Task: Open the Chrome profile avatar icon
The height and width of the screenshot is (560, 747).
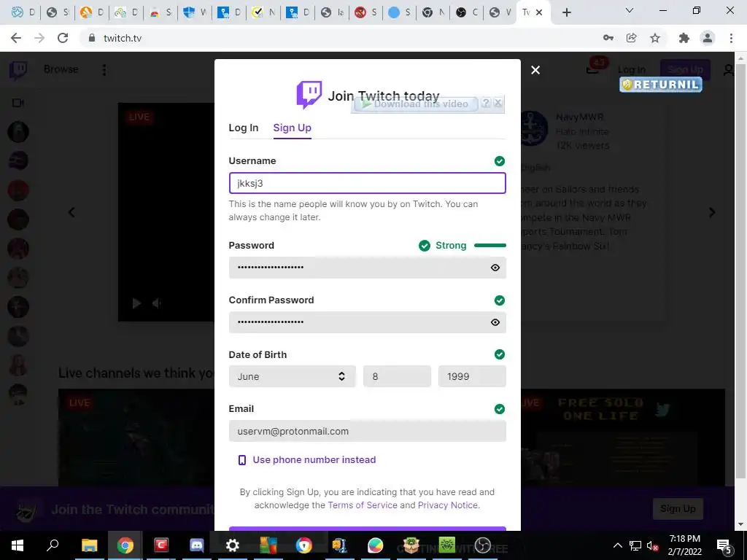Action: (708, 38)
